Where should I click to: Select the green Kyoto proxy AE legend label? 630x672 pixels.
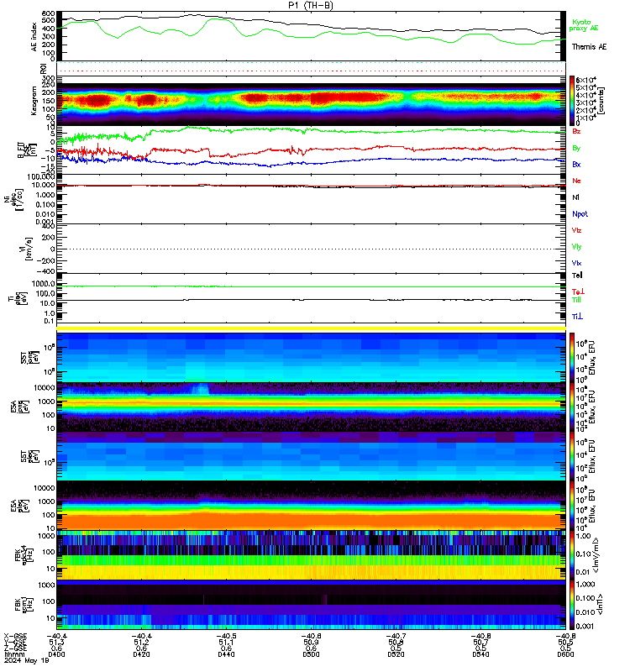click(x=583, y=25)
